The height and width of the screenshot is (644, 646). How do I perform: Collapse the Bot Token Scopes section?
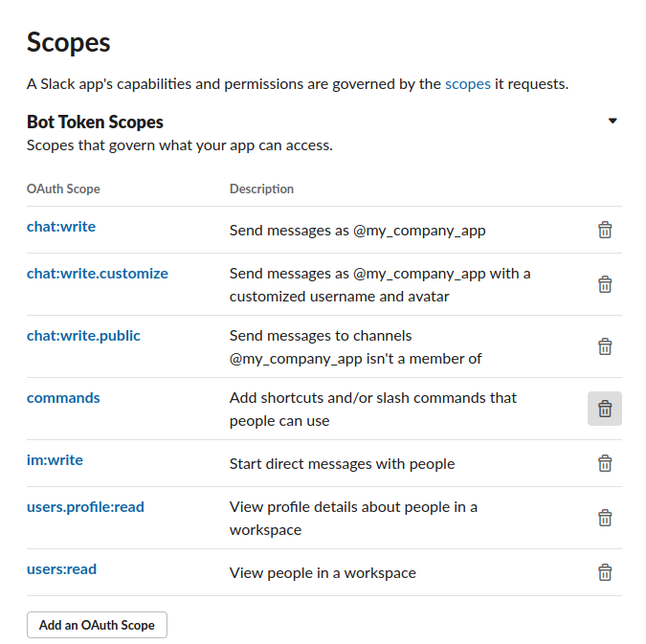[613, 122]
